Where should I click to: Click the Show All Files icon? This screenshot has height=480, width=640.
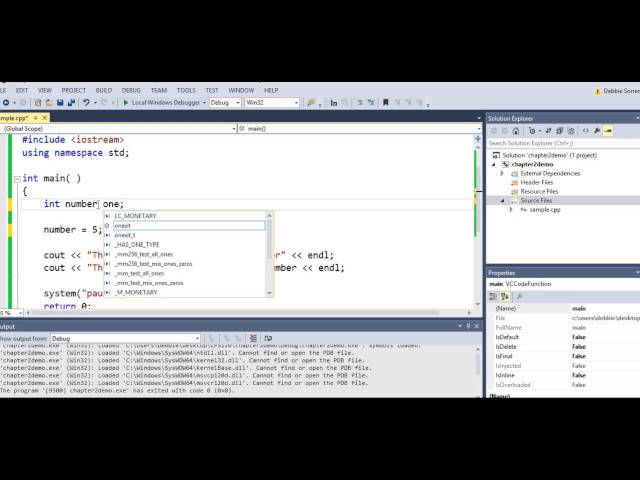coord(571,131)
